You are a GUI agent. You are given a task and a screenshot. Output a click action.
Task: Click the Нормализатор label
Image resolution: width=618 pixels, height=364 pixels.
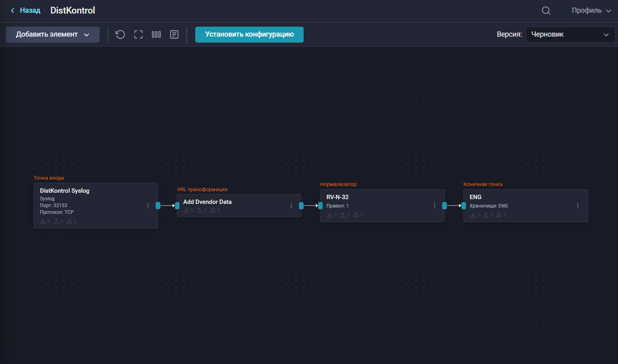[338, 184]
